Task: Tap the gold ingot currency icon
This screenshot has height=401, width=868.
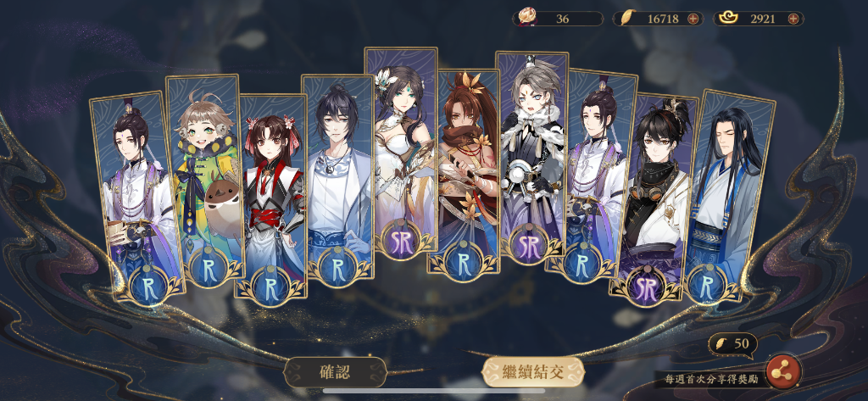Action: [x=728, y=19]
